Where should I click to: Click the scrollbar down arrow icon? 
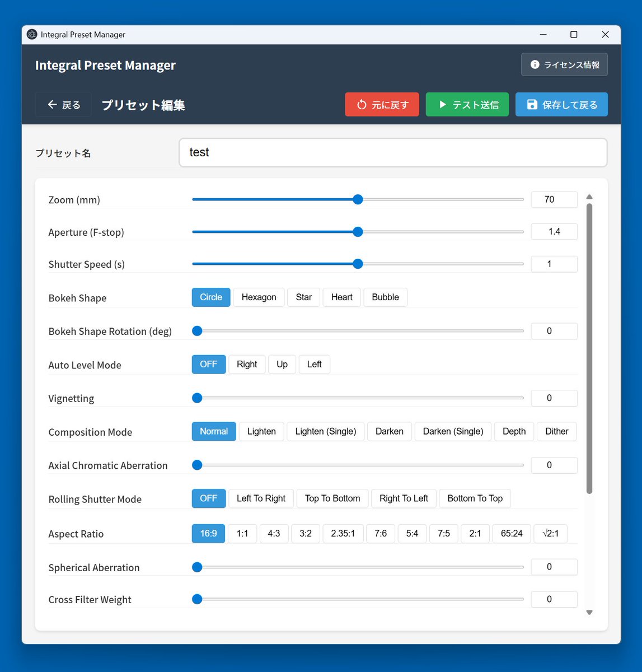589,612
